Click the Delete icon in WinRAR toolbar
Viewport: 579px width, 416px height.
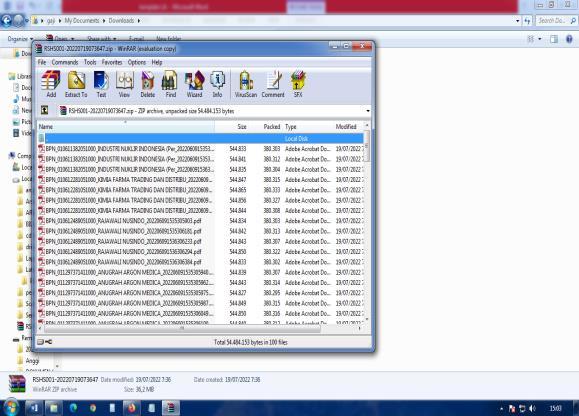click(148, 84)
